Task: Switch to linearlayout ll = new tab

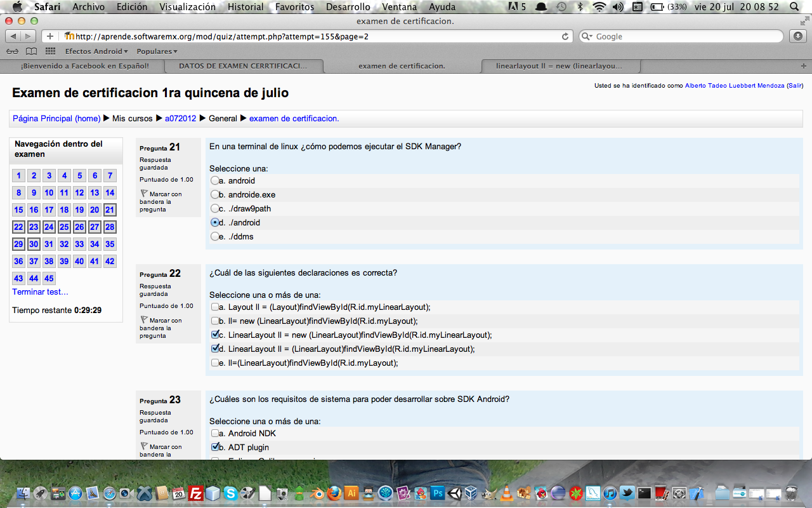Action: [x=559, y=65]
